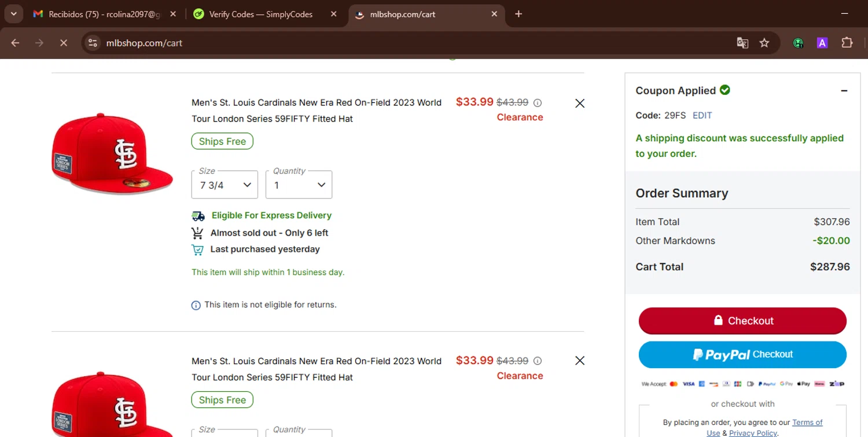View site information icon in address bar
Screen dimensions: 868x437
(93, 43)
